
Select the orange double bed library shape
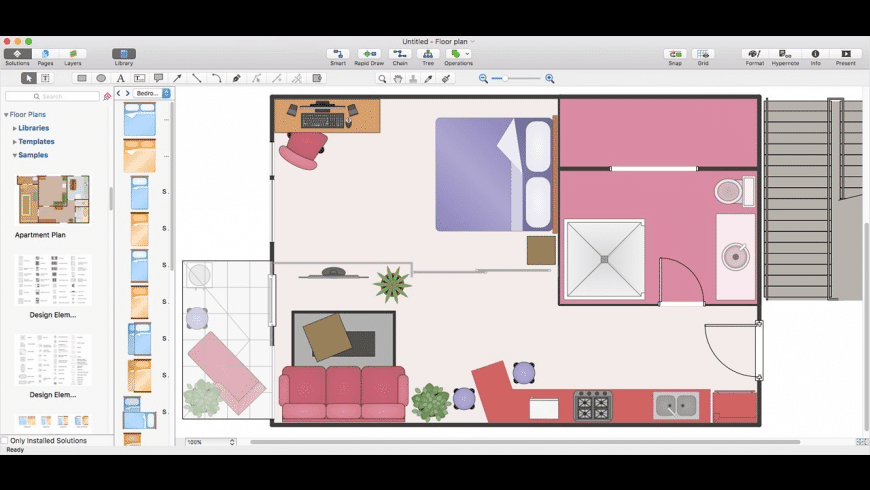140,156
